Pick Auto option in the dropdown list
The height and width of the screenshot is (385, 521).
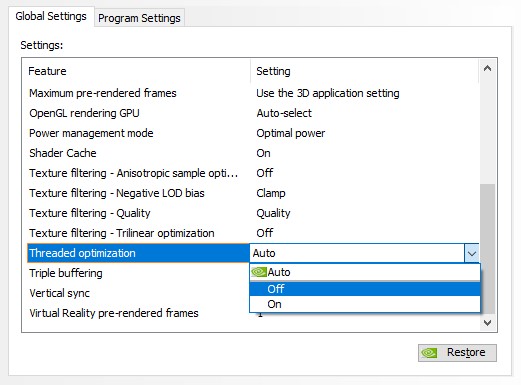click(x=365, y=272)
